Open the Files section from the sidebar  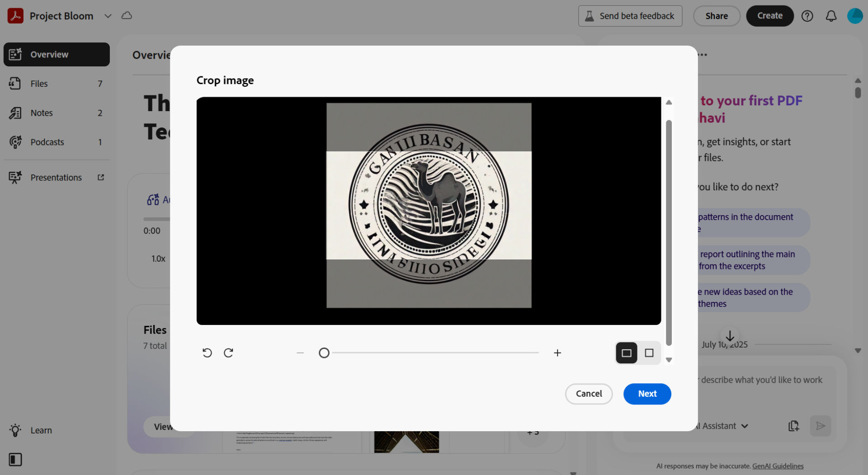click(39, 83)
